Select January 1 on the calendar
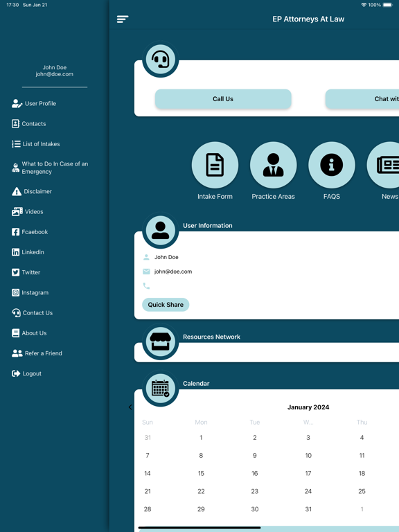399x532 pixels. click(201, 438)
